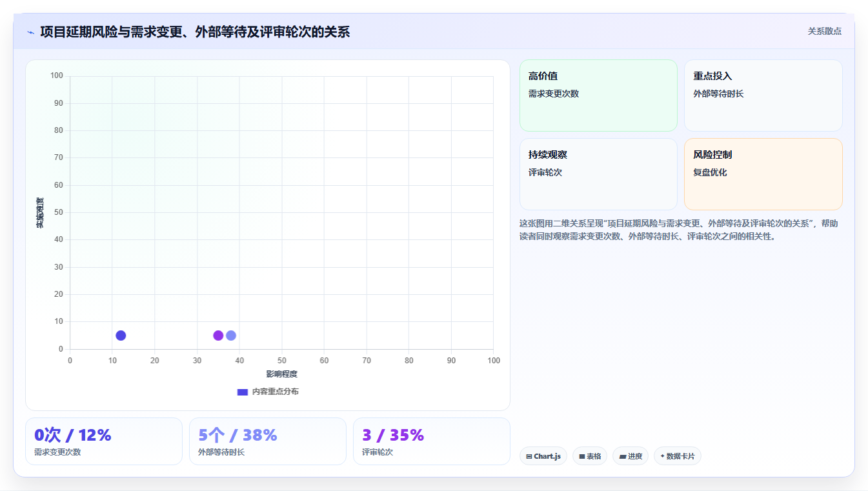Click the Chart.js tag chip
The image size is (868, 491).
(543, 456)
